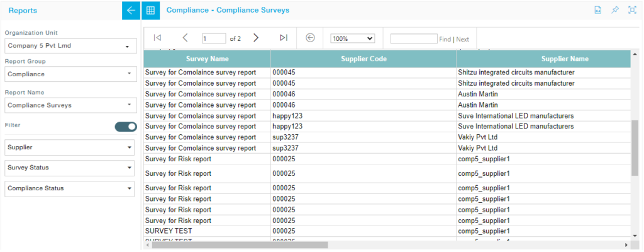Jump to last page of report
Screen dimensions: 644x252
point(284,38)
